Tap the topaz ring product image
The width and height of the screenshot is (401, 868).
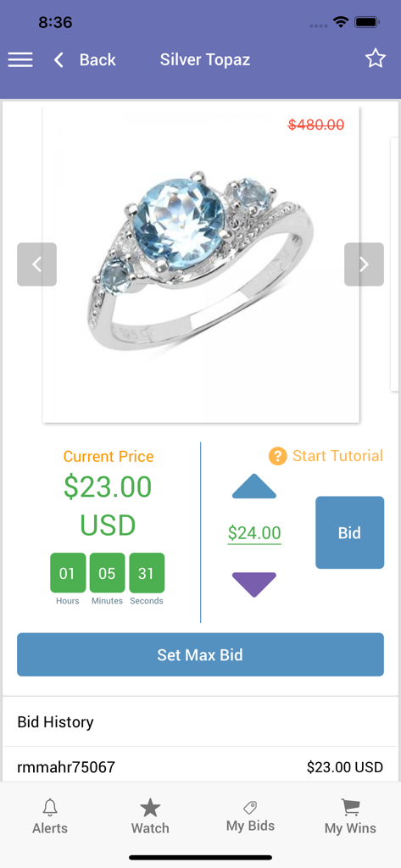pyautogui.click(x=201, y=264)
